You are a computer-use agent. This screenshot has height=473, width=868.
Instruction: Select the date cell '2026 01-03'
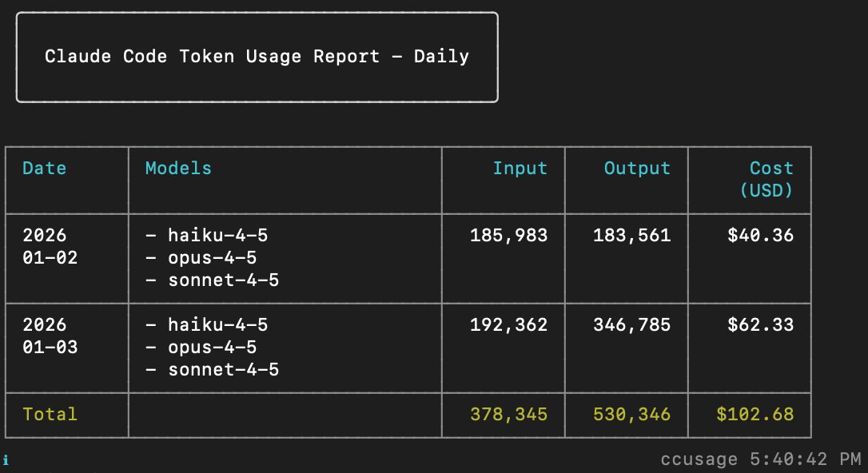pos(50,336)
